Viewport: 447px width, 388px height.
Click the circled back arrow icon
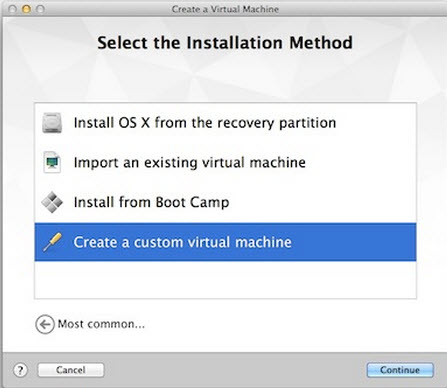(x=45, y=324)
